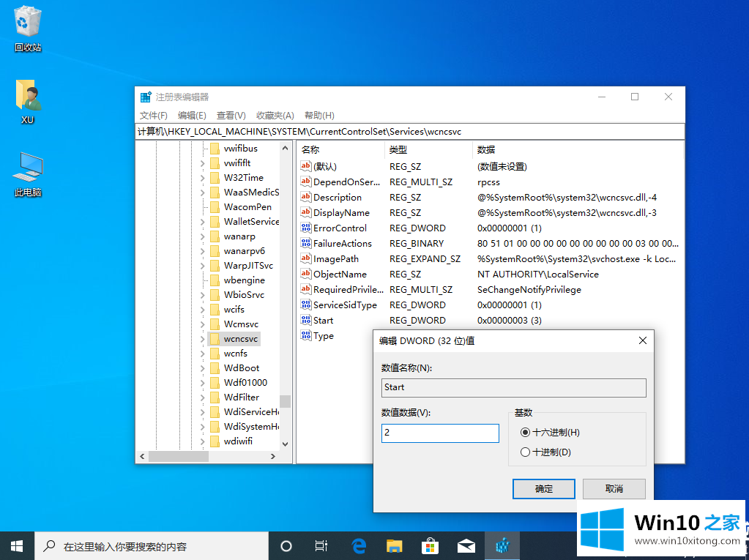Open the XU user folder icon
Viewport: 749px width, 560px height.
(28, 101)
